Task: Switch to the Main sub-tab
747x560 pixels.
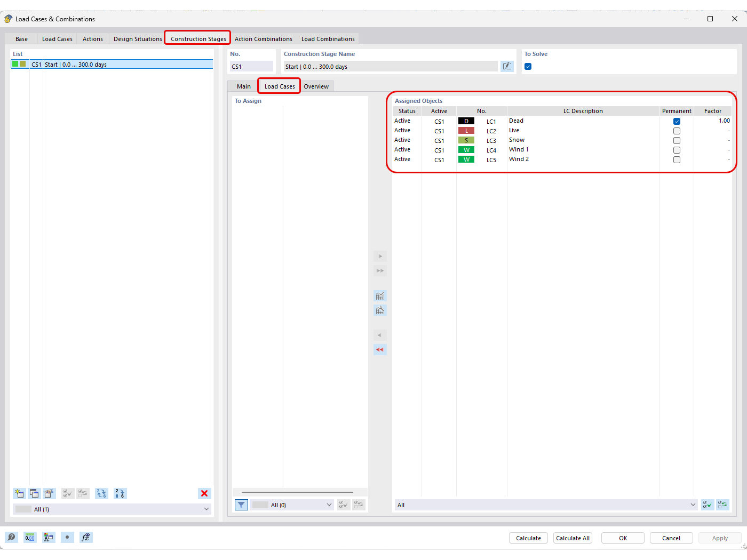Action: [244, 86]
